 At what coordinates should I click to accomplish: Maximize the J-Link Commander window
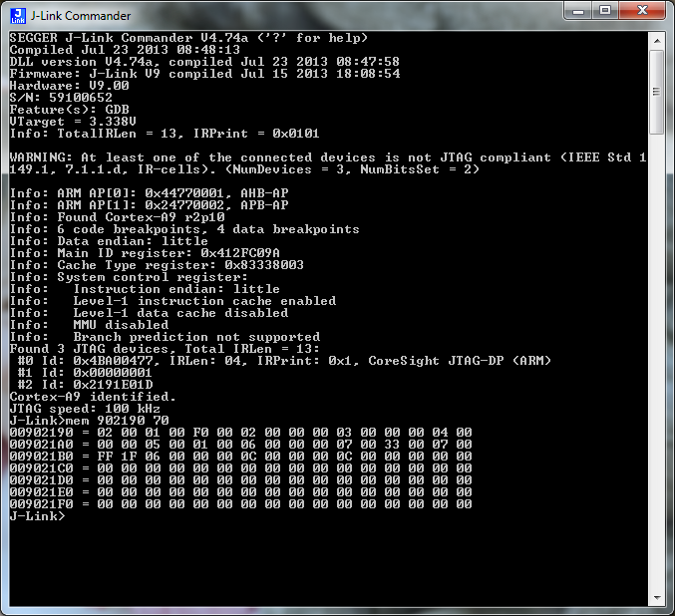[x=605, y=11]
